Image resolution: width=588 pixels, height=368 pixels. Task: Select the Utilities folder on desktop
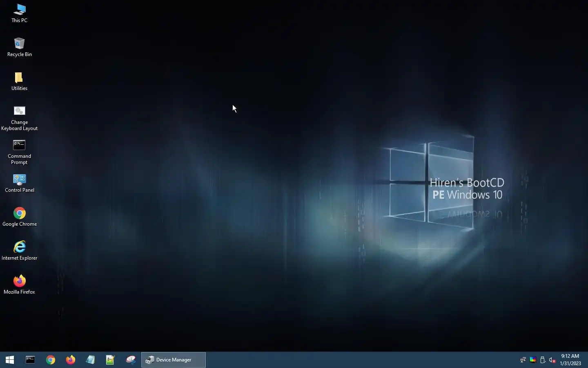[x=19, y=81]
